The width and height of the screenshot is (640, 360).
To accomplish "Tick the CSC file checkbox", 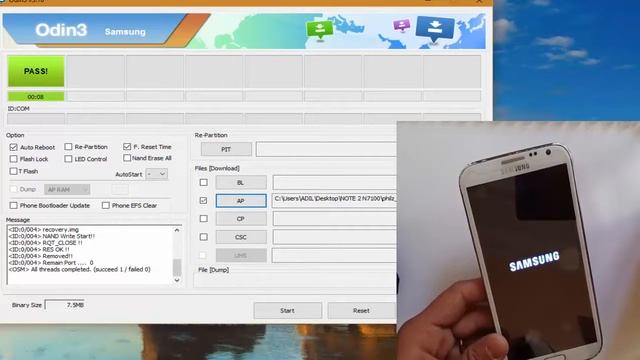I will [x=203, y=237].
